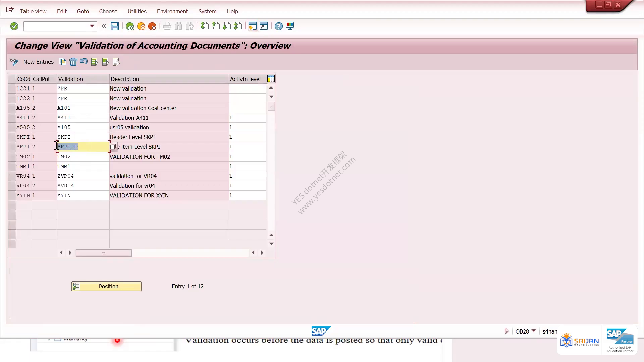Open the Help question mark icon
Image resolution: width=644 pixels, height=362 pixels.
(x=279, y=26)
